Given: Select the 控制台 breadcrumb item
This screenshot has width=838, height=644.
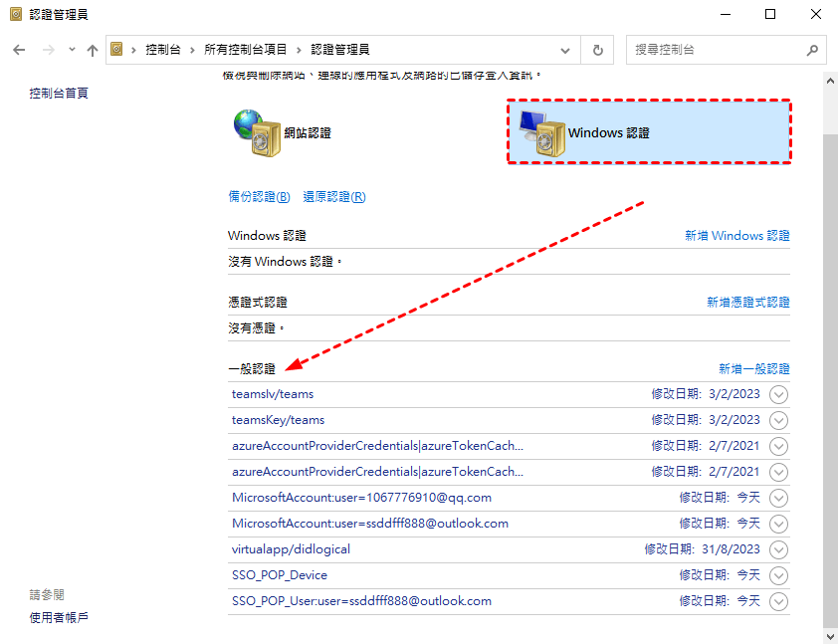Looking at the screenshot, I should 163,50.
